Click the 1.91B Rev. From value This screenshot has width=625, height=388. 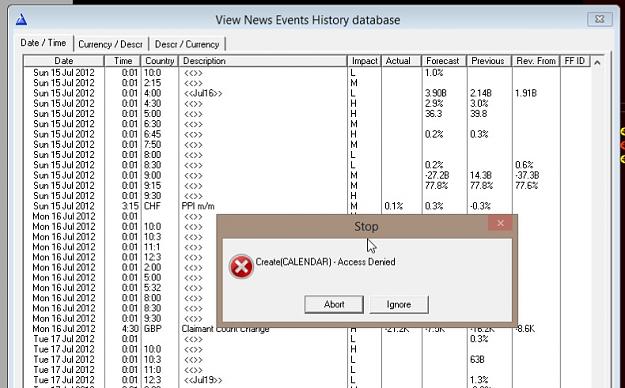click(526, 93)
